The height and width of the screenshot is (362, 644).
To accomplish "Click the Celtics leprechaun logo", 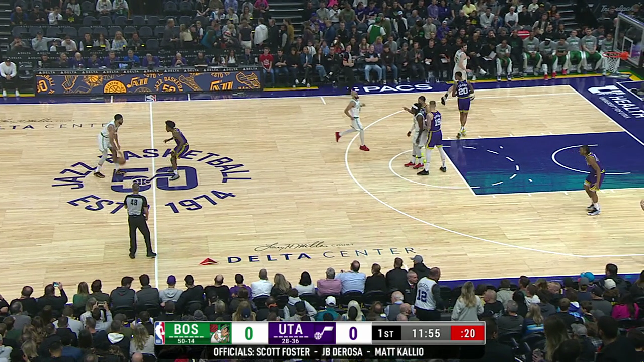I will coord(220,333).
